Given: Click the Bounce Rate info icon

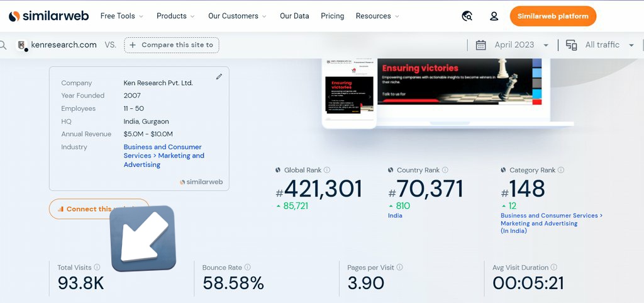Looking at the screenshot, I should [248, 267].
